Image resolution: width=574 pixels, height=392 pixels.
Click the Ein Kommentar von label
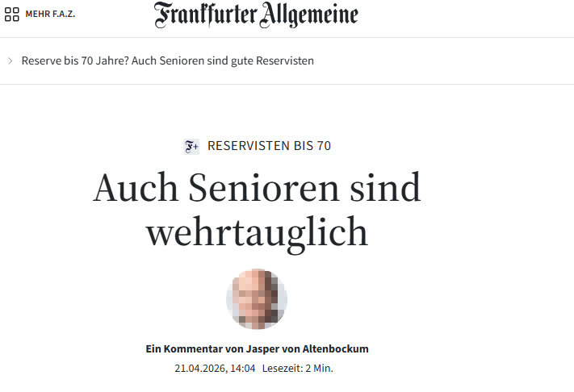(x=195, y=349)
